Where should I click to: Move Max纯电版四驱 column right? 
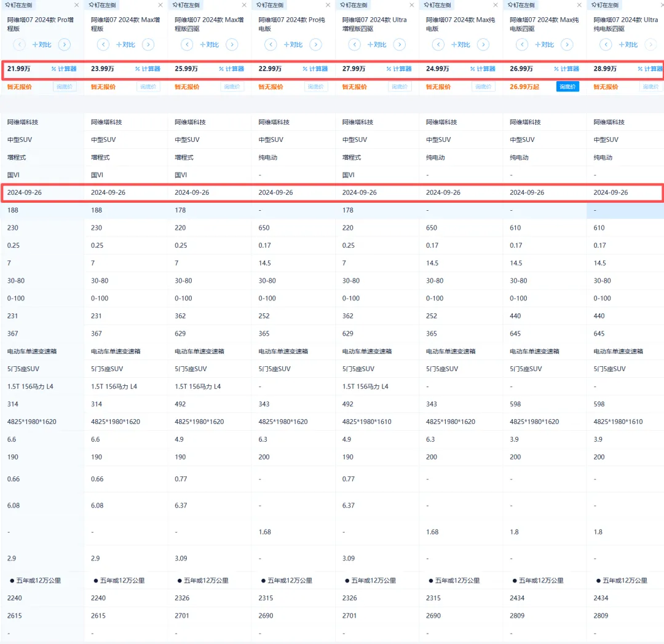pos(567,44)
